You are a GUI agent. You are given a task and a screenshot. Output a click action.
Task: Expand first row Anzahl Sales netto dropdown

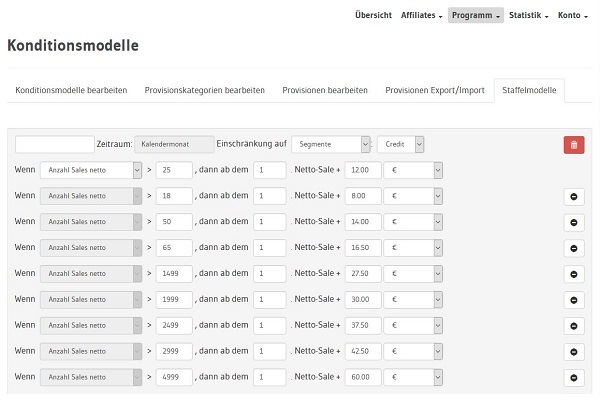[x=91, y=171]
